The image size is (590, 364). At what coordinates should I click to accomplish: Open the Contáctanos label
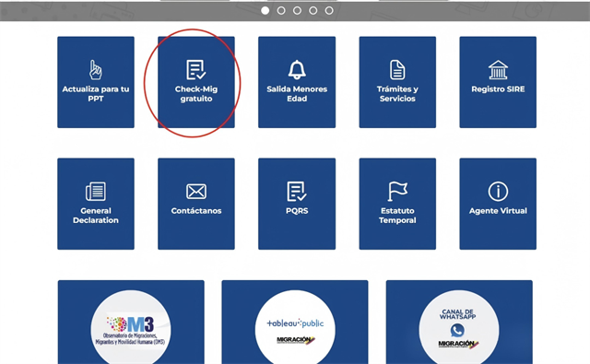click(196, 211)
